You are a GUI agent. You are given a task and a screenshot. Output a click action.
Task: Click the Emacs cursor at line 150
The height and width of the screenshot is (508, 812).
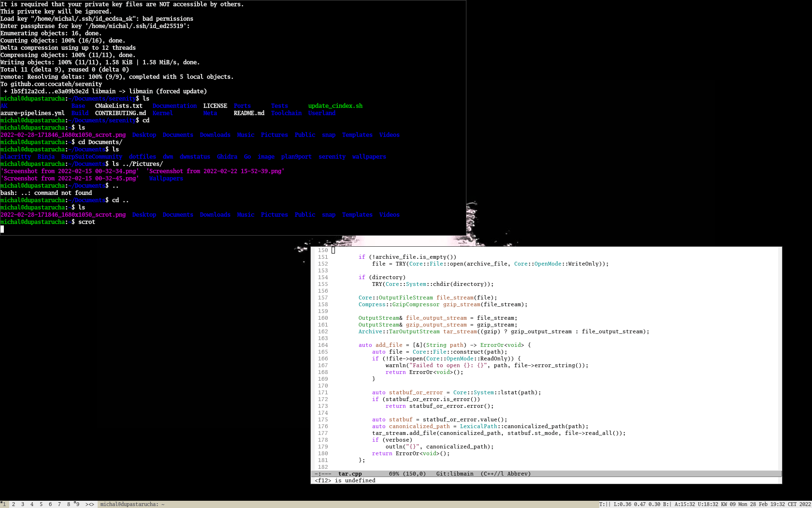tap(333, 250)
